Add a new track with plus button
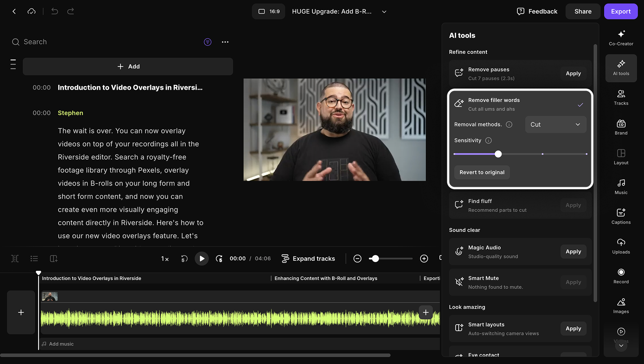The height and width of the screenshot is (364, 644). (21, 312)
